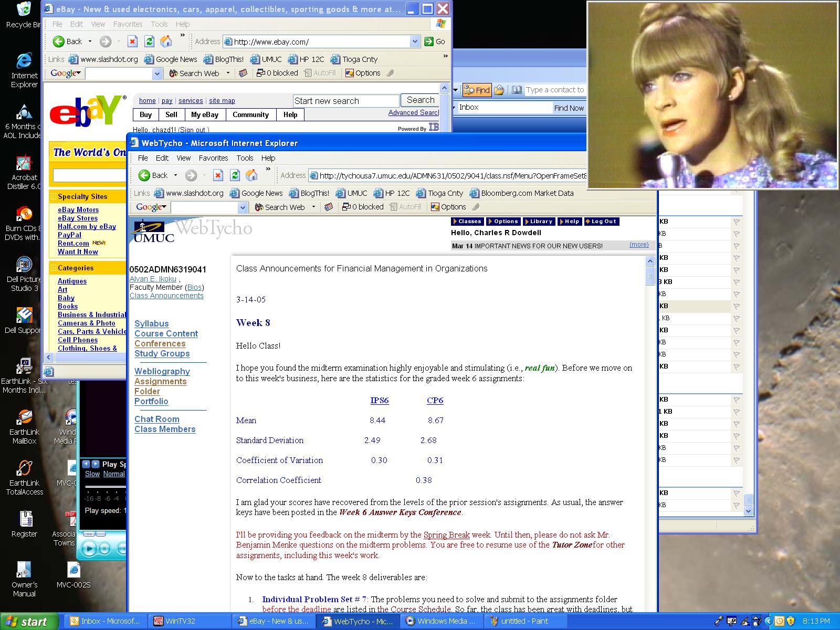
Task: Set Slow play speed in Media Player
Action: pos(92,474)
